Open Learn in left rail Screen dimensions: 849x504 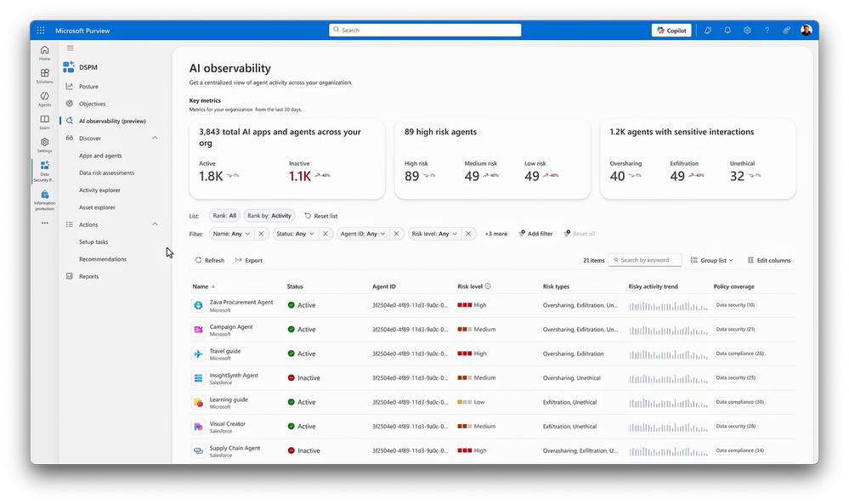44,122
